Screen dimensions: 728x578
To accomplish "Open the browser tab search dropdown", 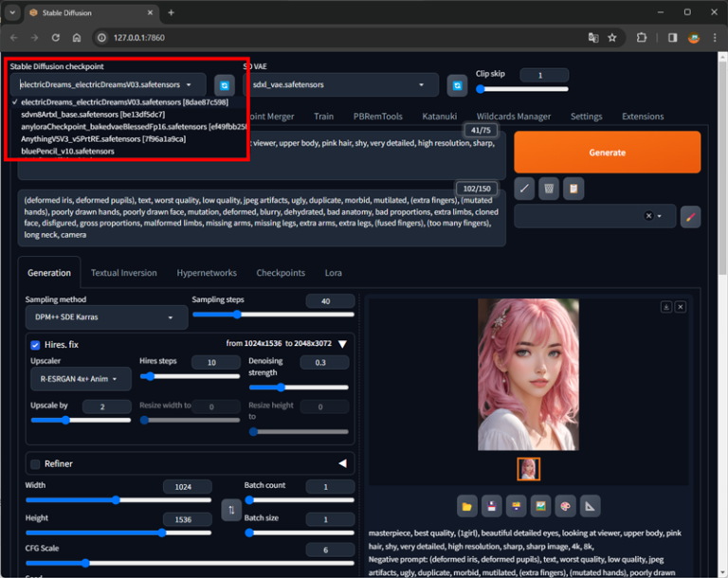I will (12, 12).
